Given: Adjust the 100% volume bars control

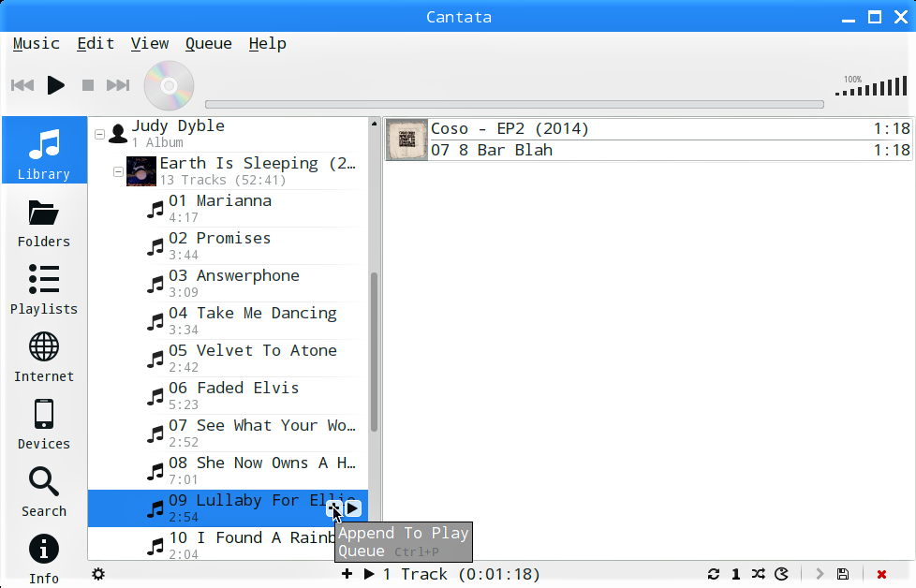Looking at the screenshot, I should pyautogui.click(x=871, y=86).
